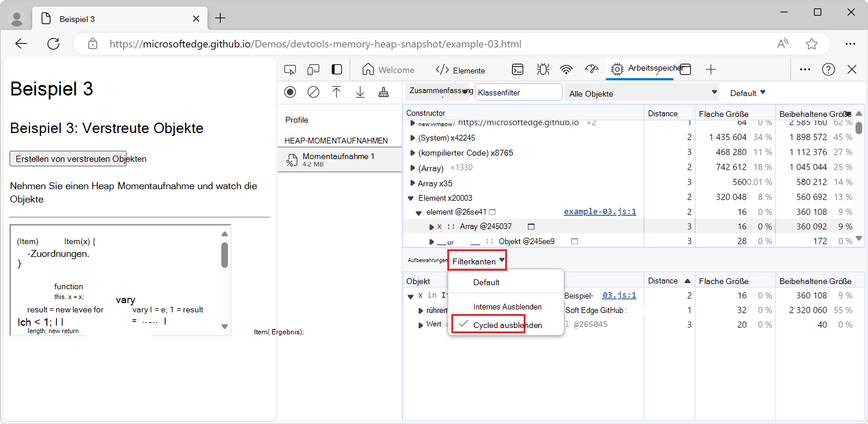Image resolution: width=868 pixels, height=424 pixels.
Task: Sort retainers by Distance column header
Action: pyautogui.click(x=670, y=281)
